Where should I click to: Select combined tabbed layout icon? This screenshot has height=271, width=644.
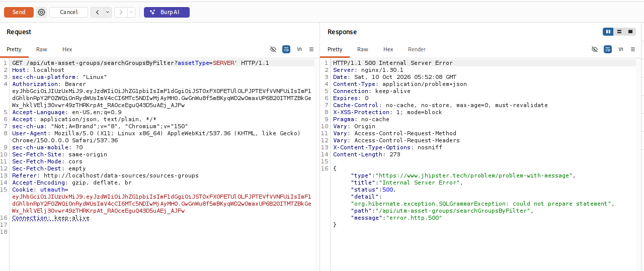[x=630, y=32]
